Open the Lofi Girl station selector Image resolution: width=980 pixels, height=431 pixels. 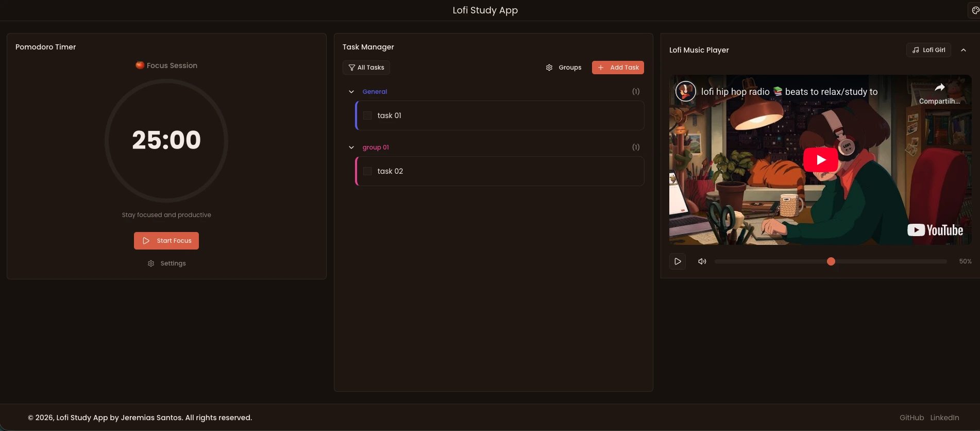(928, 50)
